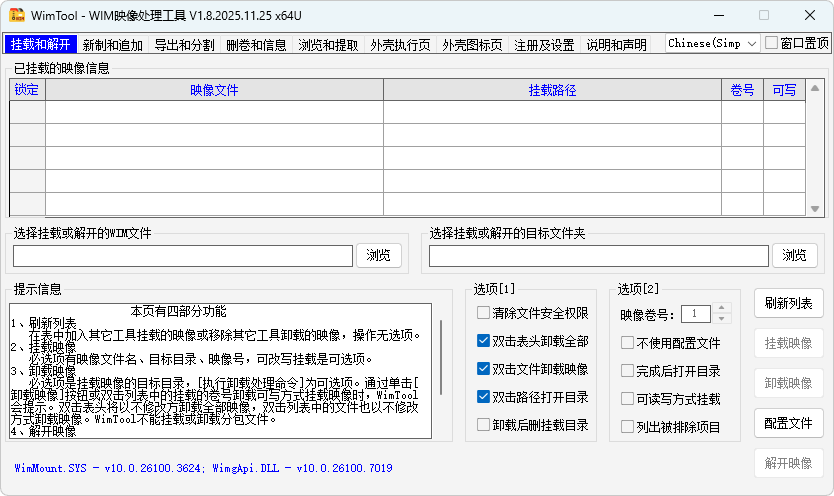Enable 完成后打开目录 checkbox
This screenshot has height=496, width=834.
(x=628, y=371)
